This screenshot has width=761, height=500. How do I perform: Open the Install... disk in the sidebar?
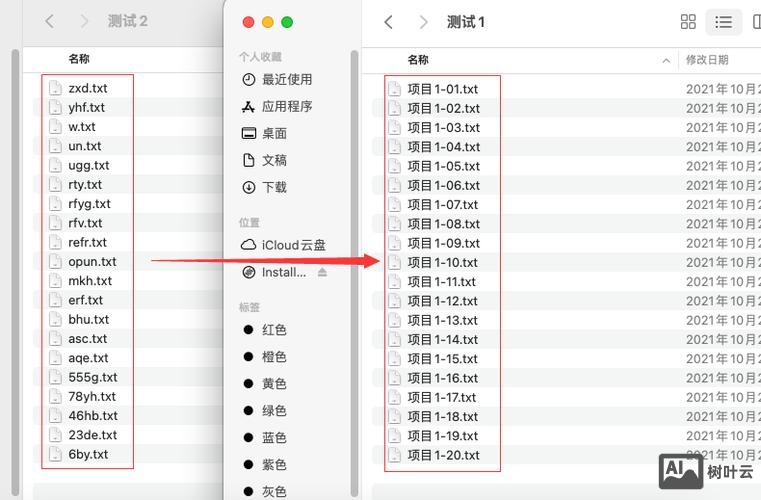coord(275,272)
